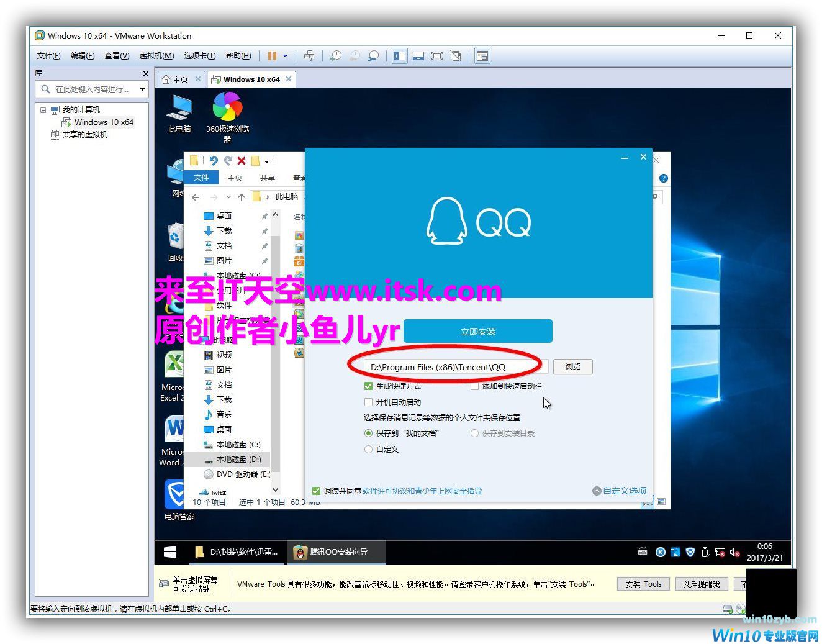Viewport: 822px width, 644px height.
Task: Open the 编辑(E) menu
Action: 83,56
